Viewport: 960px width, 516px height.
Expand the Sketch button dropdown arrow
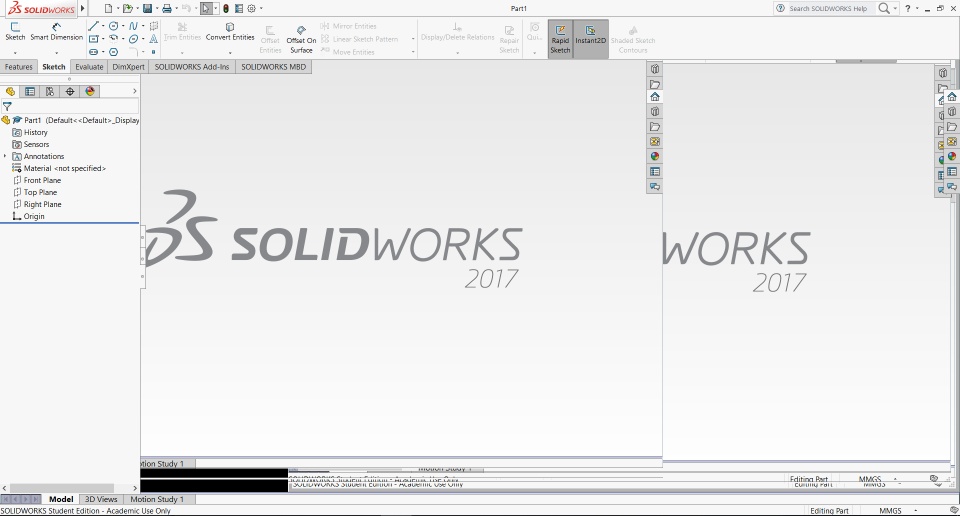click(15, 53)
